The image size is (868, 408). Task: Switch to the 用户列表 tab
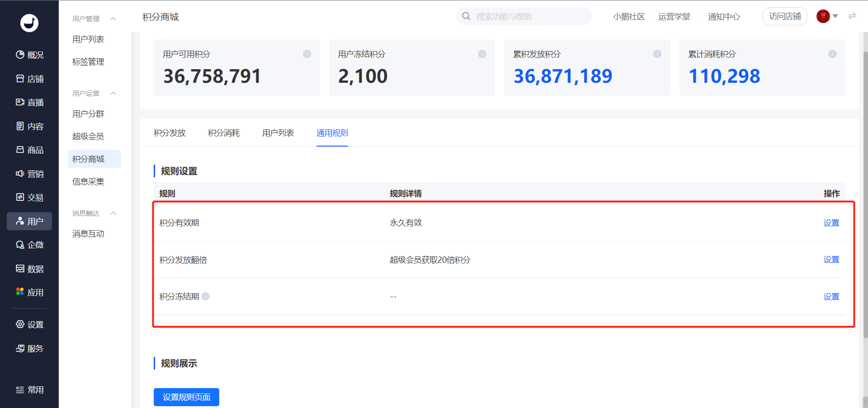coord(278,133)
